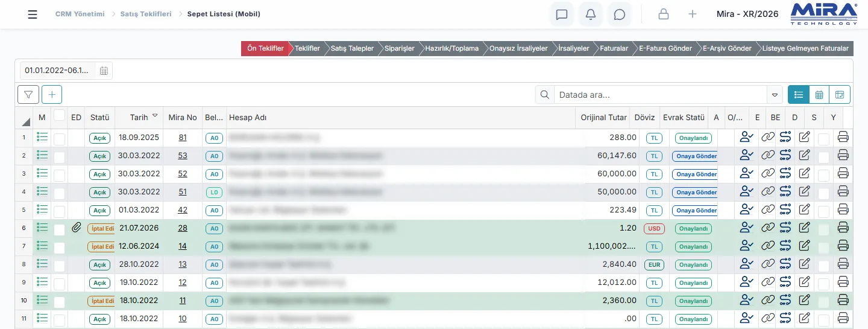Click in the Datada ara search field

(661, 95)
